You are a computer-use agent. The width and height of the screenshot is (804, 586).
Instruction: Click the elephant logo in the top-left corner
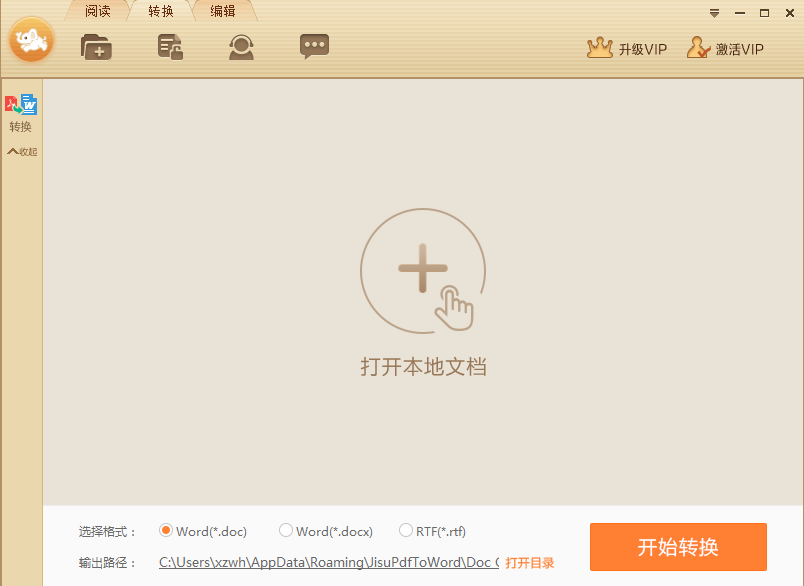(x=32, y=41)
